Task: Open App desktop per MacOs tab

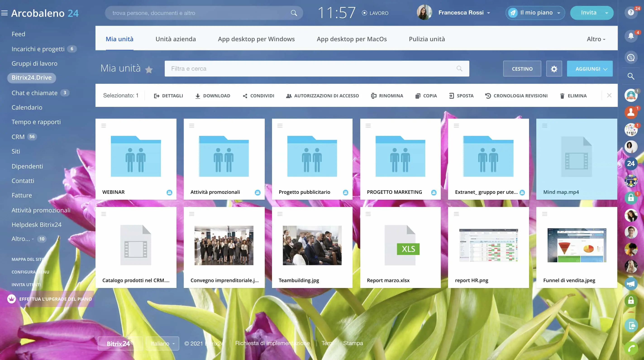Action: pos(352,39)
